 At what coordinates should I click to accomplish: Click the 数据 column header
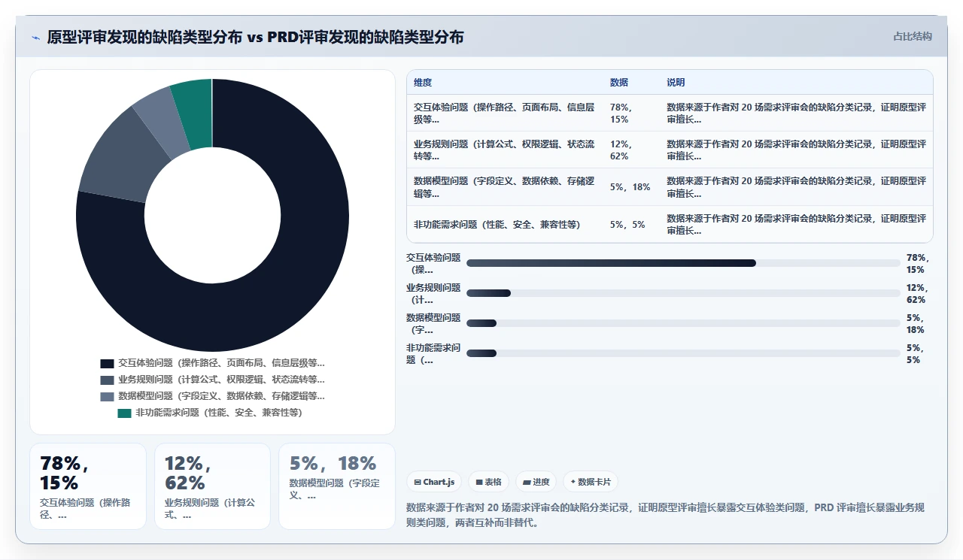click(x=619, y=83)
